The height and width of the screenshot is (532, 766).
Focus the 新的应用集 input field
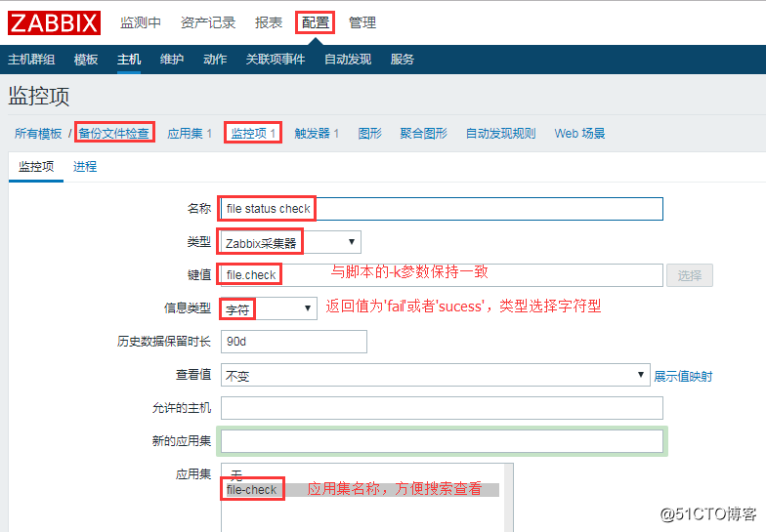[x=442, y=441]
